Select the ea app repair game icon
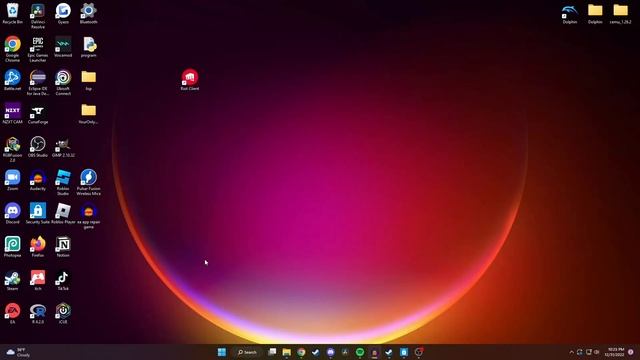Screen dimensions: 640x360 point(89,216)
